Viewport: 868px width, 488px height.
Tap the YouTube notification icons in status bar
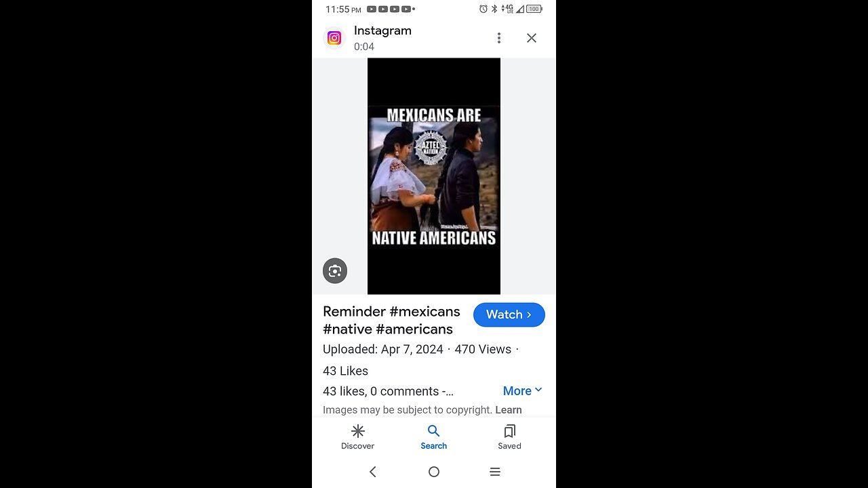(x=389, y=9)
